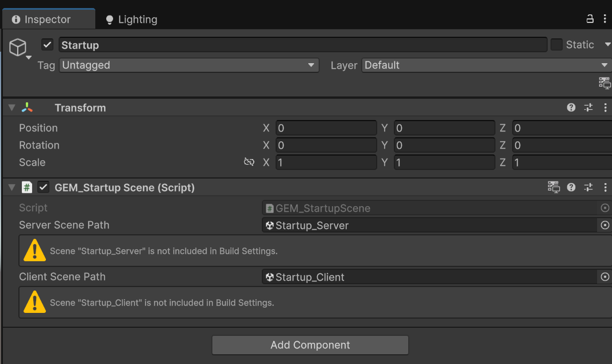The height and width of the screenshot is (364, 612).
Task: Click the Add Component button
Action: coord(310,345)
